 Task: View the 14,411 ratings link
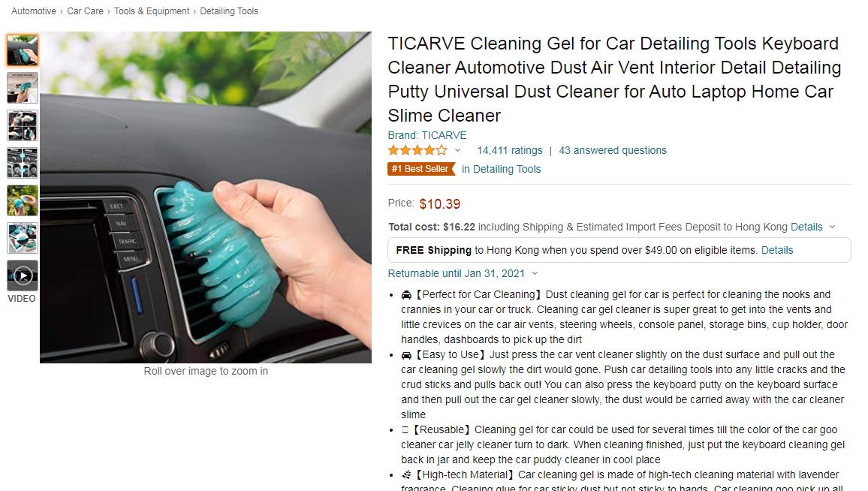pos(510,151)
